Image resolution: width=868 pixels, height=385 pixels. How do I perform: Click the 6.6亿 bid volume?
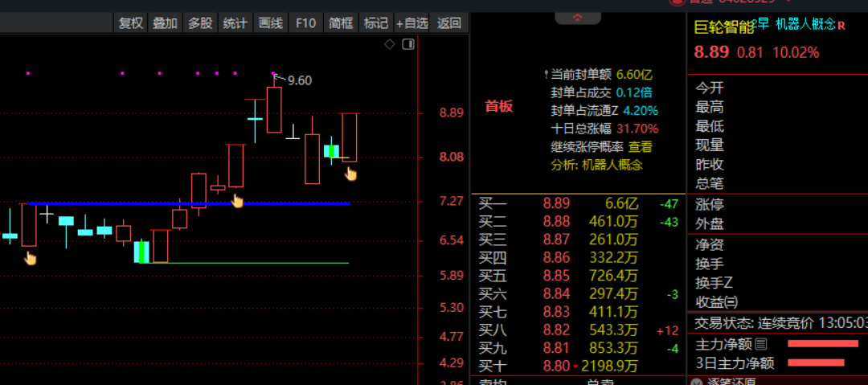click(x=621, y=203)
